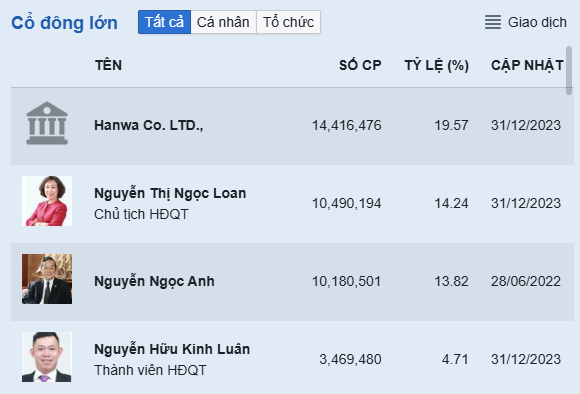Click the shareholder list vertical scrollbar
Viewport: 580px width, 394px height.
tap(569, 70)
